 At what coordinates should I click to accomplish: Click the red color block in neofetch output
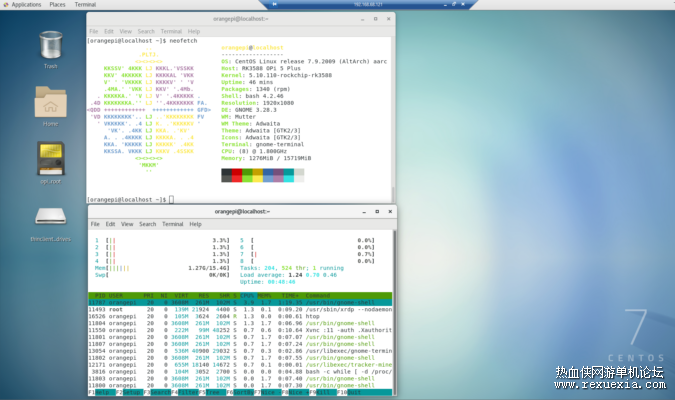coord(237,175)
